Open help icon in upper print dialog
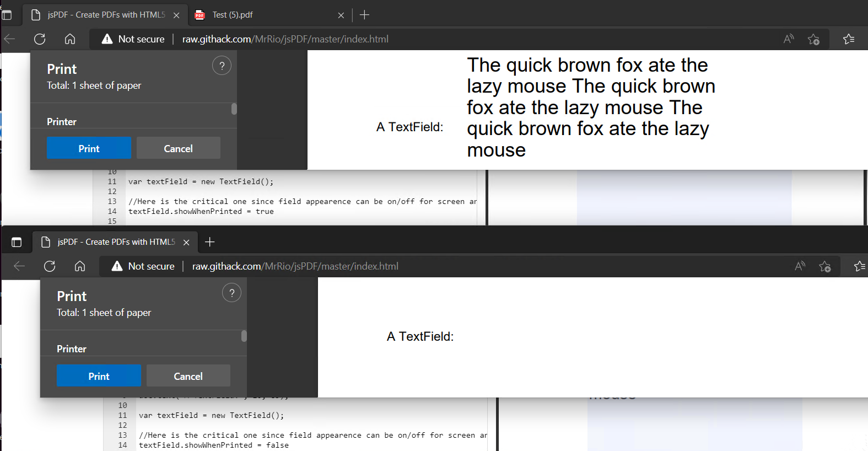Image resolution: width=868 pixels, height=451 pixels. click(222, 66)
